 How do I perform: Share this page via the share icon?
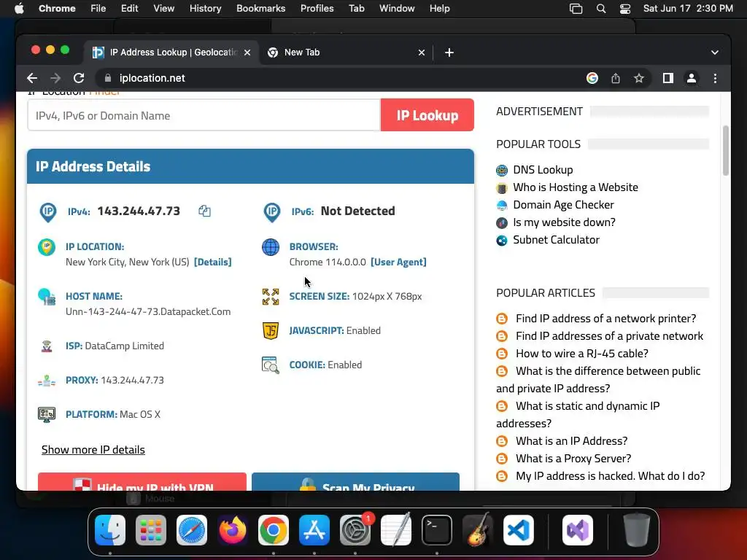click(x=616, y=78)
